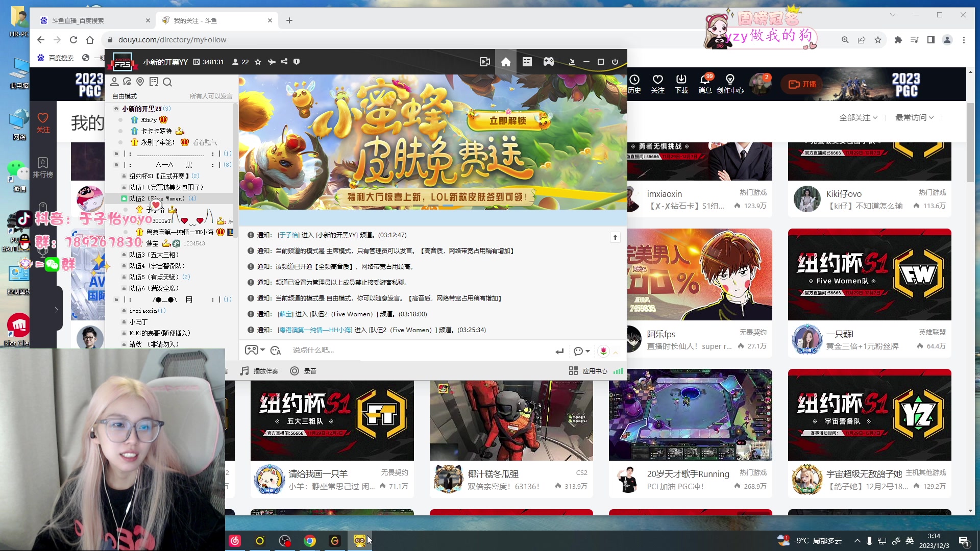Click the 说点什么吧 chat input field
Screen dimensions: 980x551
(419, 350)
